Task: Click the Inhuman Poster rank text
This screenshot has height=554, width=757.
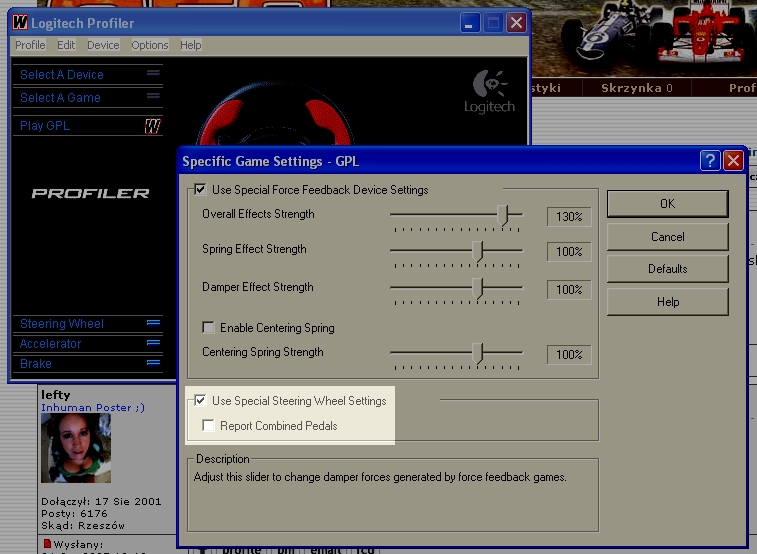Action: [x=93, y=407]
